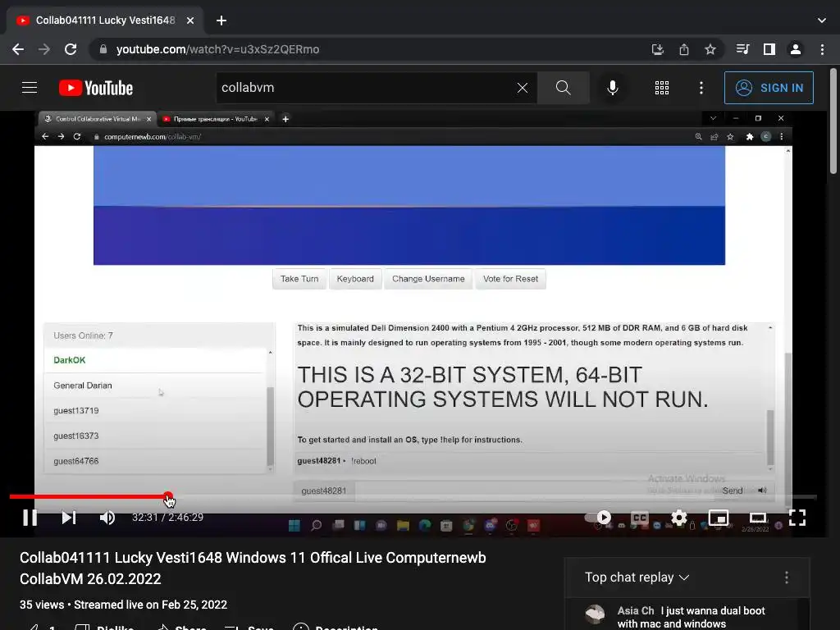Click the video title text
Image resolution: width=840 pixels, height=630 pixels.
point(253,568)
